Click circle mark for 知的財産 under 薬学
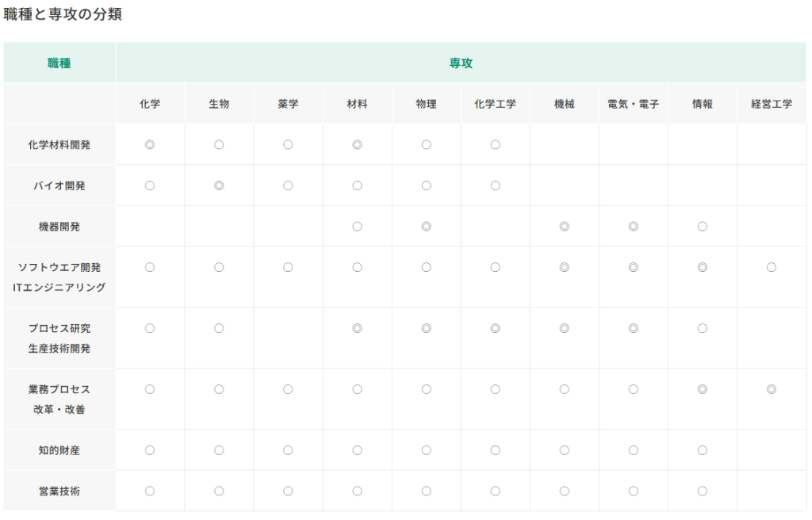 coord(288,450)
